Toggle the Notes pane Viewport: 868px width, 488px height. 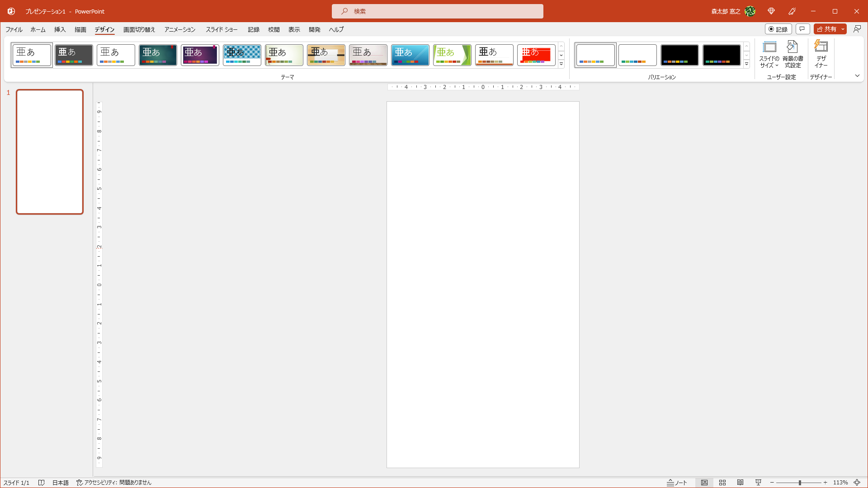[677, 483]
